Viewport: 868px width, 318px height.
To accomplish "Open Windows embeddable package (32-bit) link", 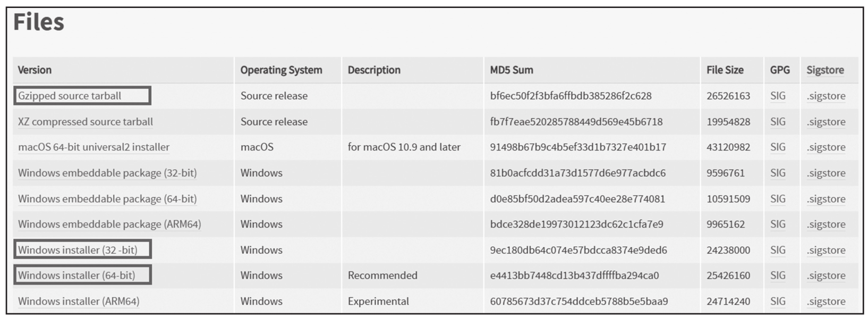I will [107, 173].
